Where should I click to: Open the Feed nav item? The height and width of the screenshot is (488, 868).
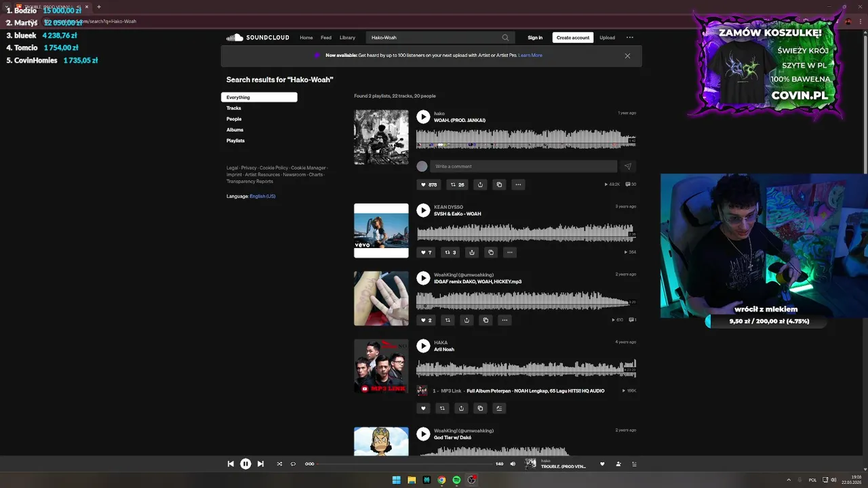[x=326, y=37]
